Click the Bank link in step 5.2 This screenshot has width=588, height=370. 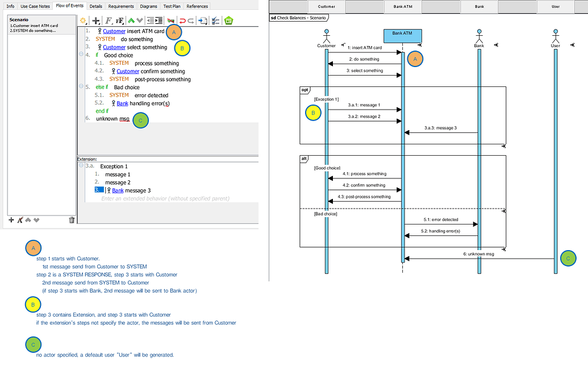click(x=122, y=103)
